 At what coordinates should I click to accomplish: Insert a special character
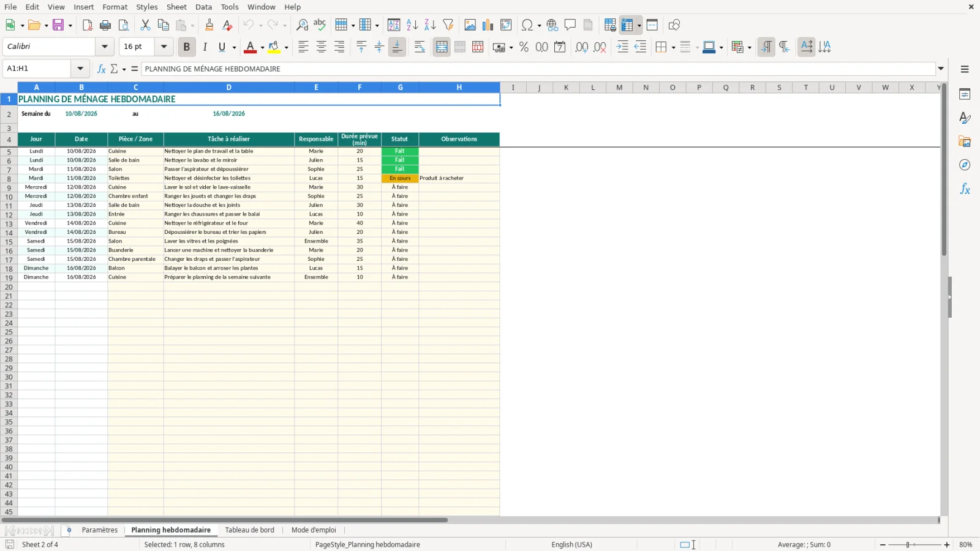(527, 25)
